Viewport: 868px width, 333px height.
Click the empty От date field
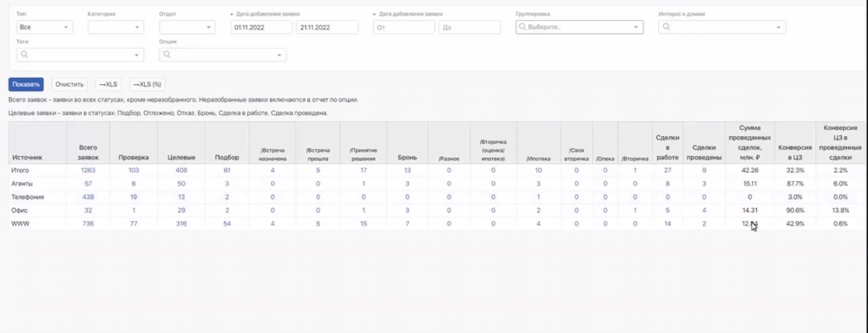coord(404,27)
